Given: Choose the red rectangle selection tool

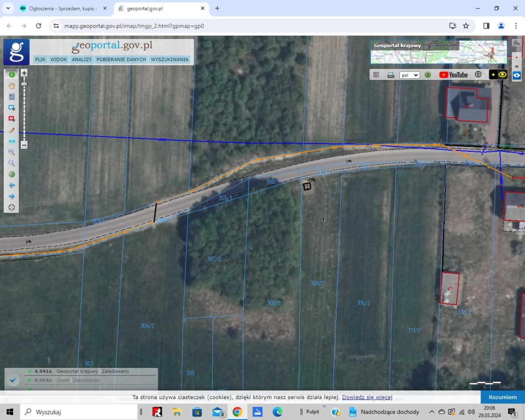Looking at the screenshot, I should [12, 119].
